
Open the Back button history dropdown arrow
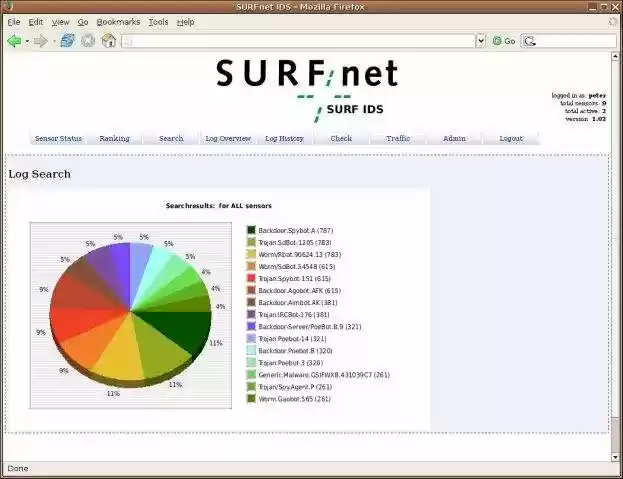[27, 41]
